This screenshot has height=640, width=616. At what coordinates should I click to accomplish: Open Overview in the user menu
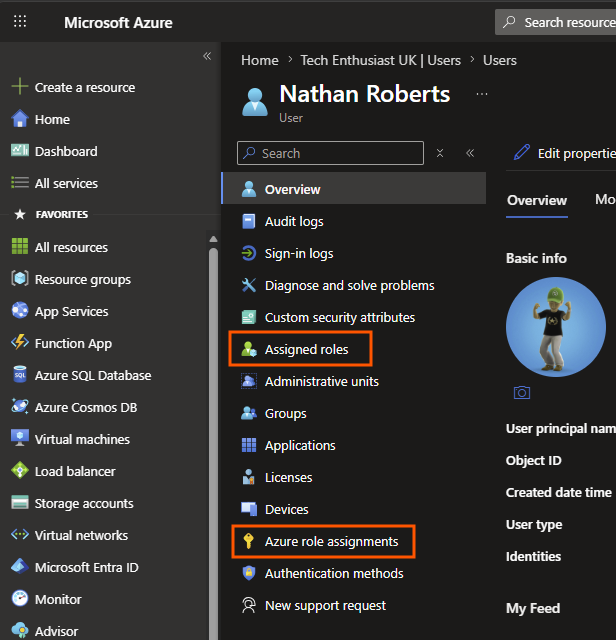pos(354,189)
